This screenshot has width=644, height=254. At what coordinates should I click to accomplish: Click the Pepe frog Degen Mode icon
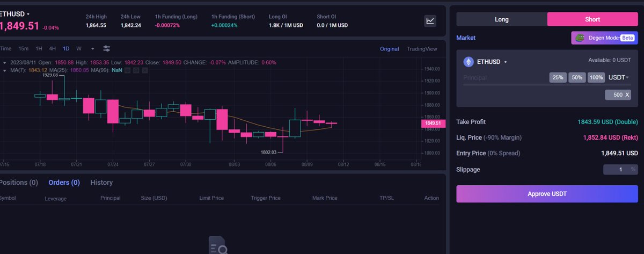(580, 38)
